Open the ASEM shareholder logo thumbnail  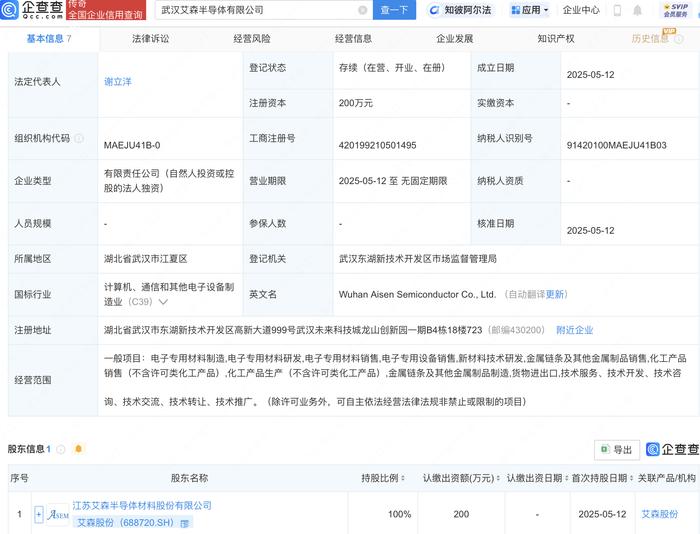click(x=58, y=514)
